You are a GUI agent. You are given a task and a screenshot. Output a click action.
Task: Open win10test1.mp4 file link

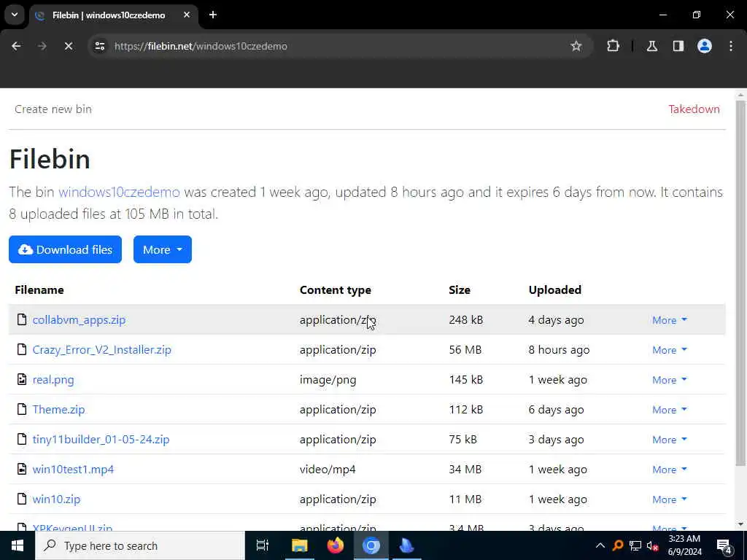(74, 470)
